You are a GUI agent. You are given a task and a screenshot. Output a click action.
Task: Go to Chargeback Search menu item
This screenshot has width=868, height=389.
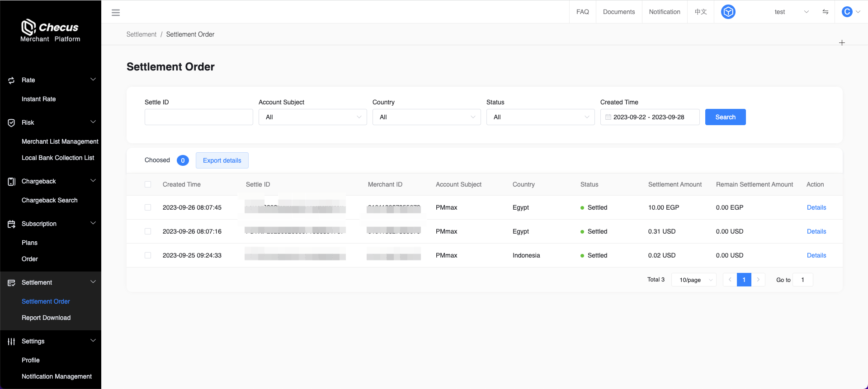[50, 200]
